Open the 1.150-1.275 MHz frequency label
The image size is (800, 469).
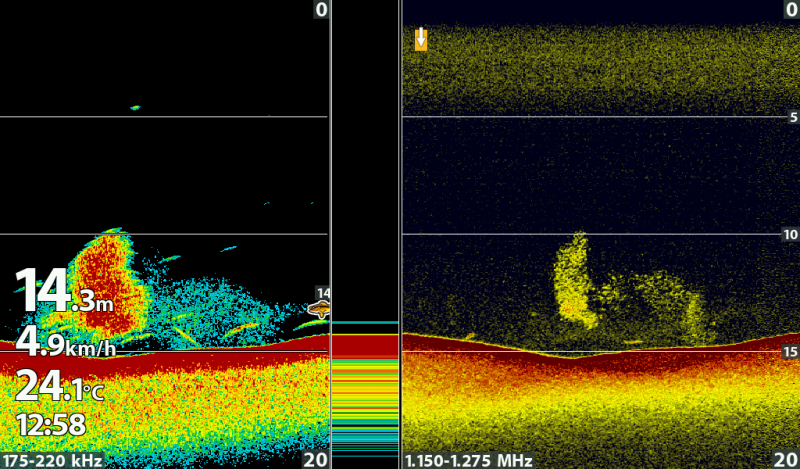[x=468, y=461]
